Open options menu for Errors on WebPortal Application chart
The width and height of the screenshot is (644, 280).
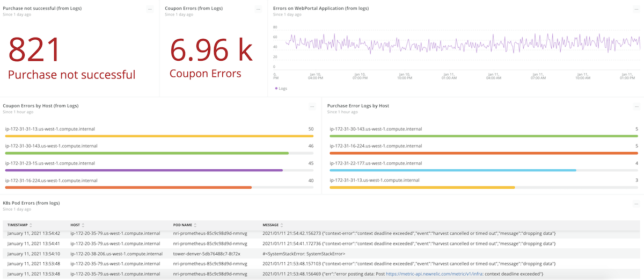point(636,9)
